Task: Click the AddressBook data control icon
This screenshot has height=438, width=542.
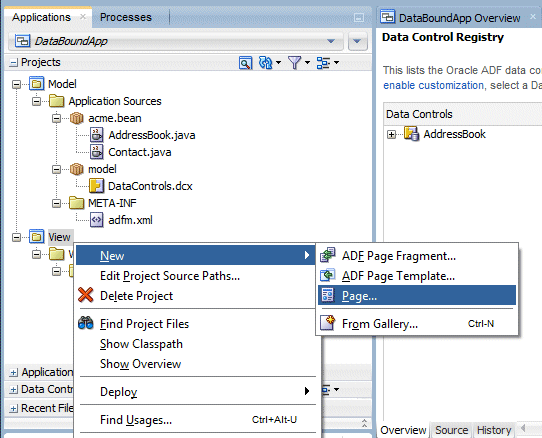Action: [x=411, y=134]
